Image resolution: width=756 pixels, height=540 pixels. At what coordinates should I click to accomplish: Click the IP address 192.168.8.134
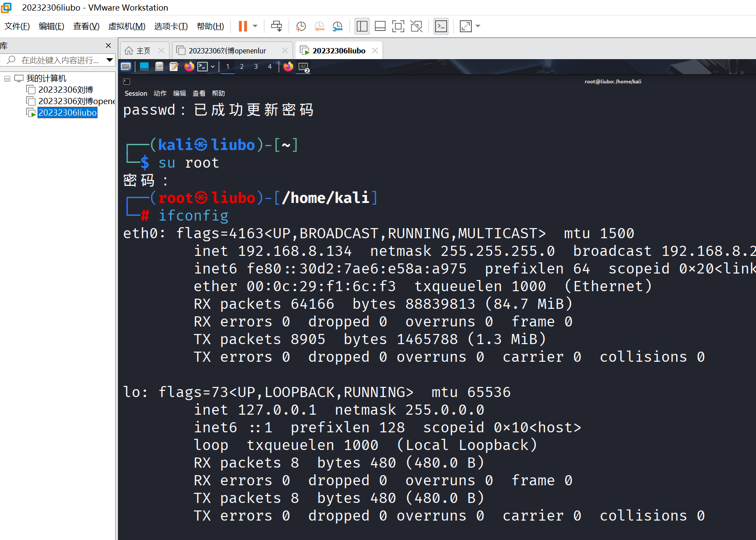click(x=295, y=251)
